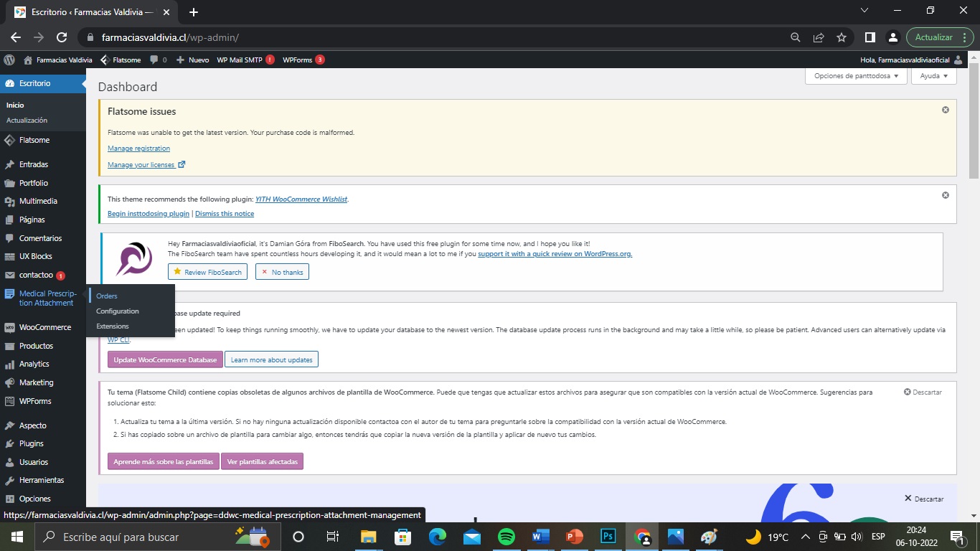The image size is (980, 551).
Task: Click the comments bubble icon in admin bar
Action: pyautogui.click(x=154, y=60)
